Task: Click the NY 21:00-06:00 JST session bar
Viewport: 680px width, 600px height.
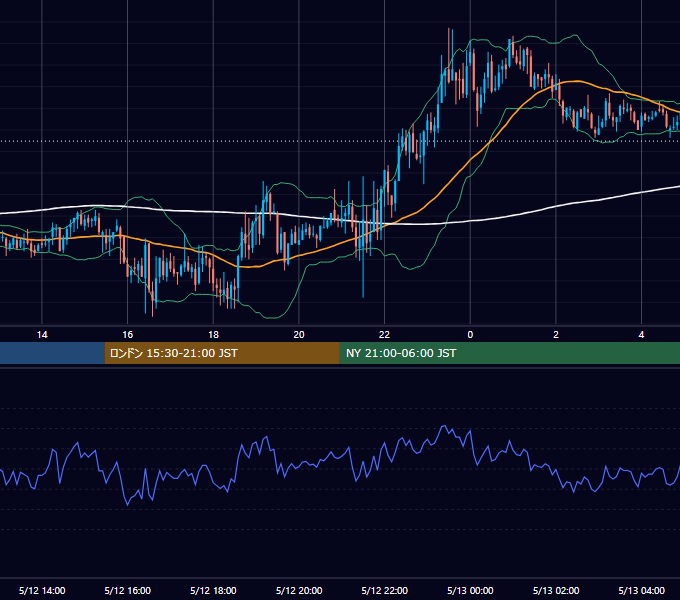Action: pyautogui.click(x=510, y=353)
